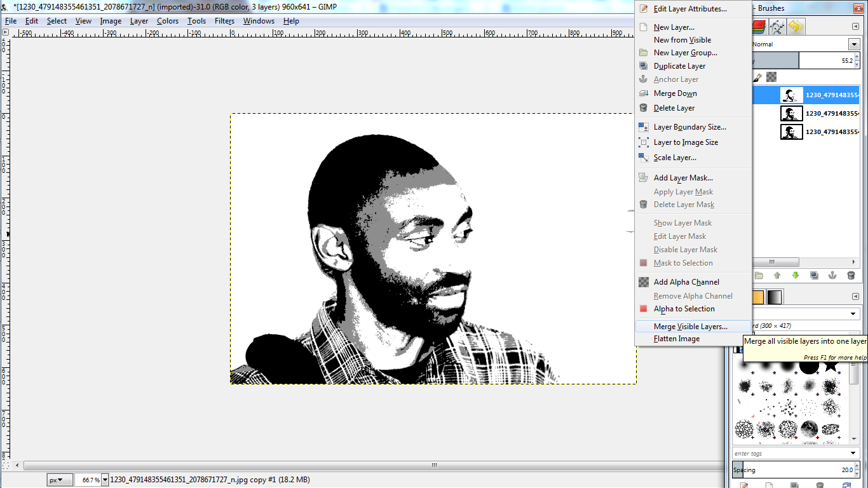Create new layer group in Layers dock
The width and height of the screenshot is (868, 488).
click(758, 275)
